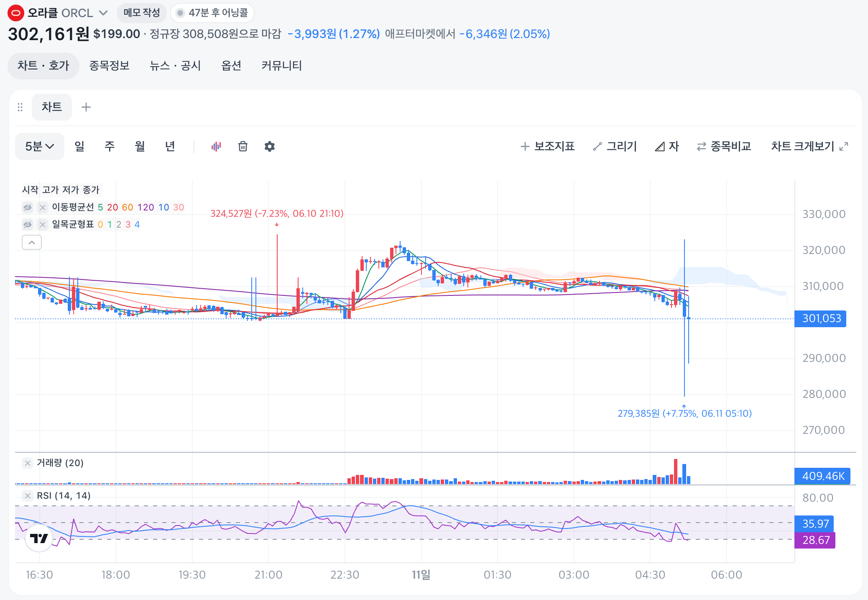This screenshot has width=868, height=600.
Task: Click the 11일 date axis label
Action: (x=421, y=575)
